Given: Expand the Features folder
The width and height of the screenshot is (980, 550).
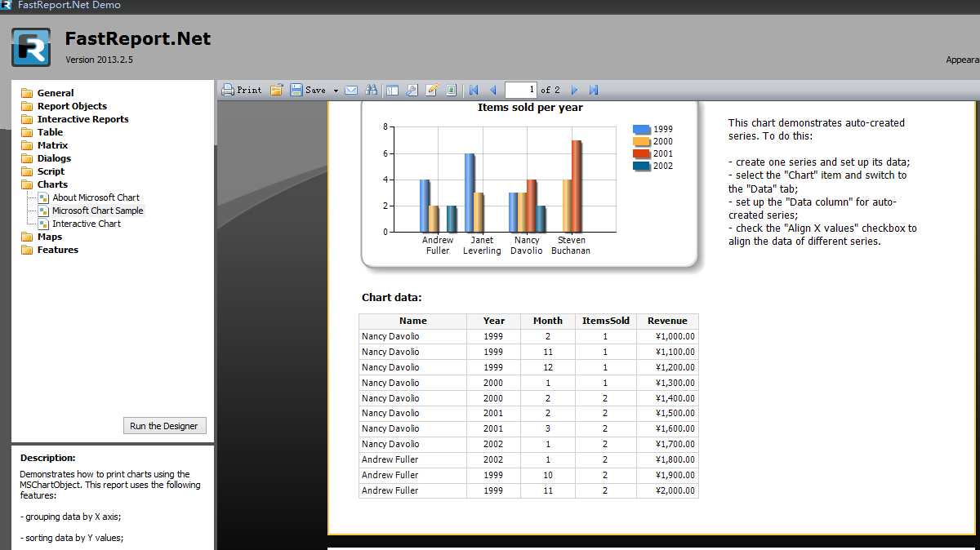Looking at the screenshot, I should 50,250.
